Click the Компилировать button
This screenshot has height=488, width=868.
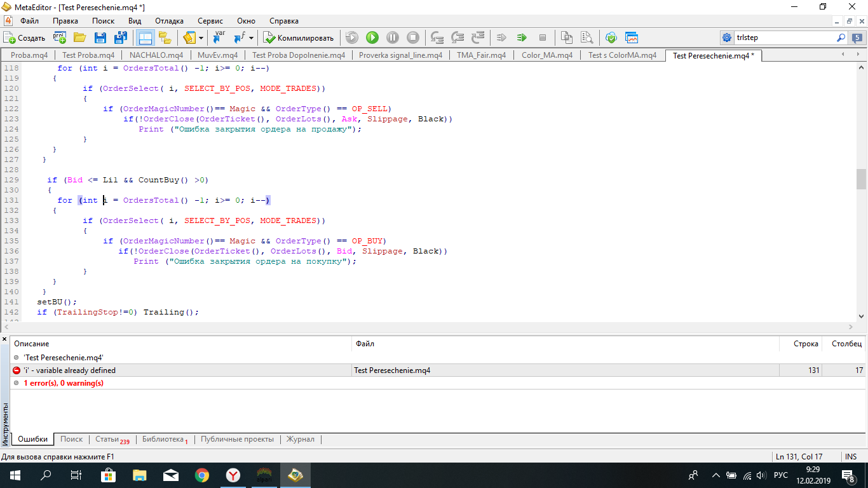[x=299, y=37]
